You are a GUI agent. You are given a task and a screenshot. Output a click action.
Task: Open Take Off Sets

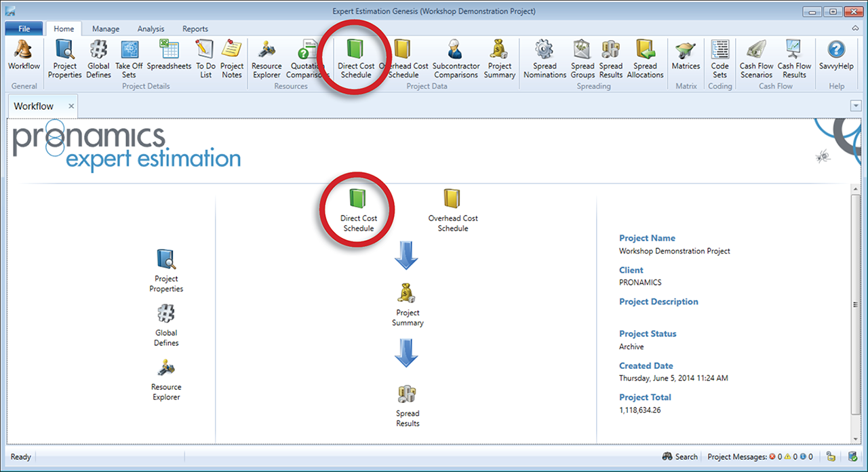pyautogui.click(x=129, y=58)
